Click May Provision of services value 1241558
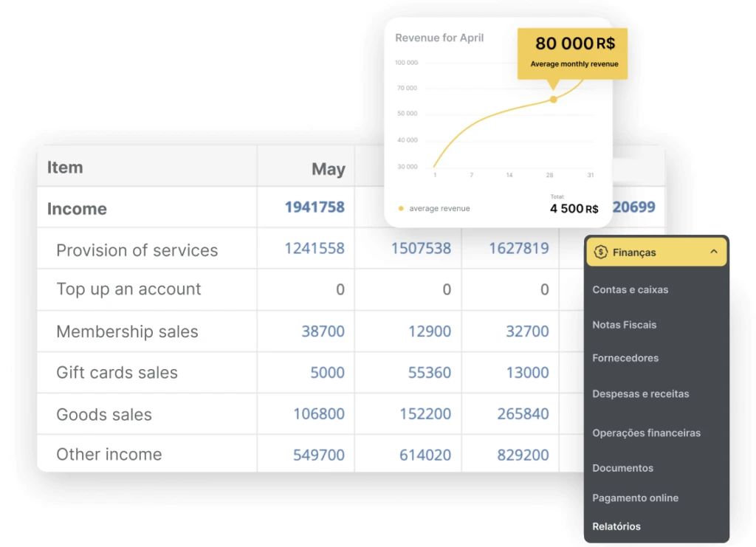Image resolution: width=756 pixels, height=547 pixels. [x=315, y=249]
